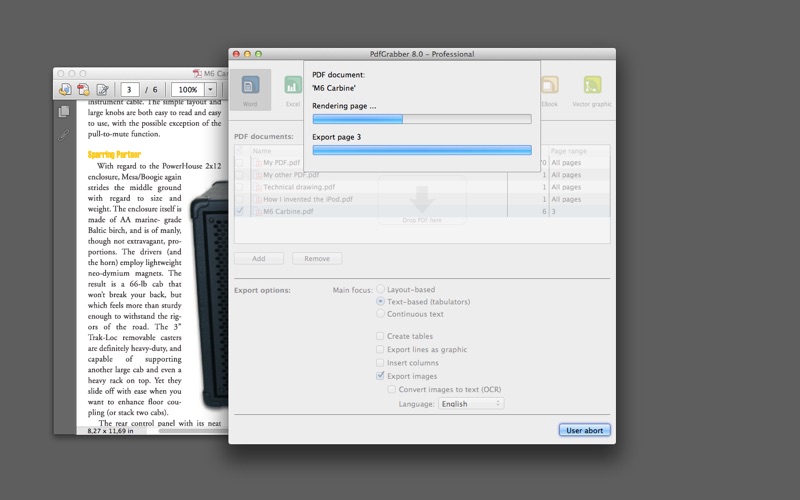
Task: Click the Export page 3 progress bar
Action: [422, 150]
